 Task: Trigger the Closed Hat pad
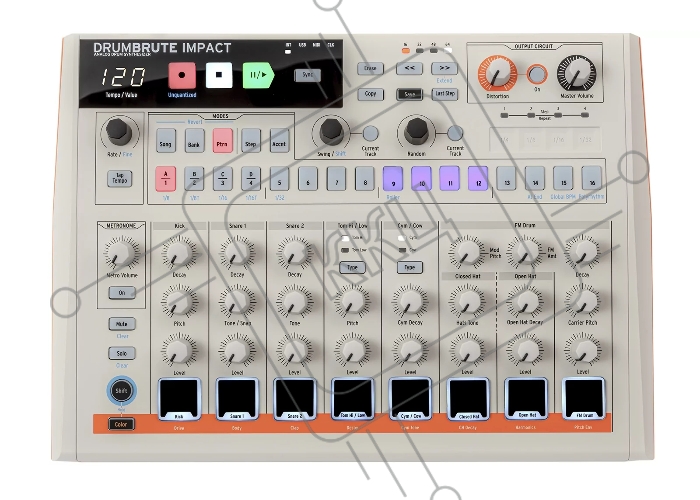[x=468, y=399]
